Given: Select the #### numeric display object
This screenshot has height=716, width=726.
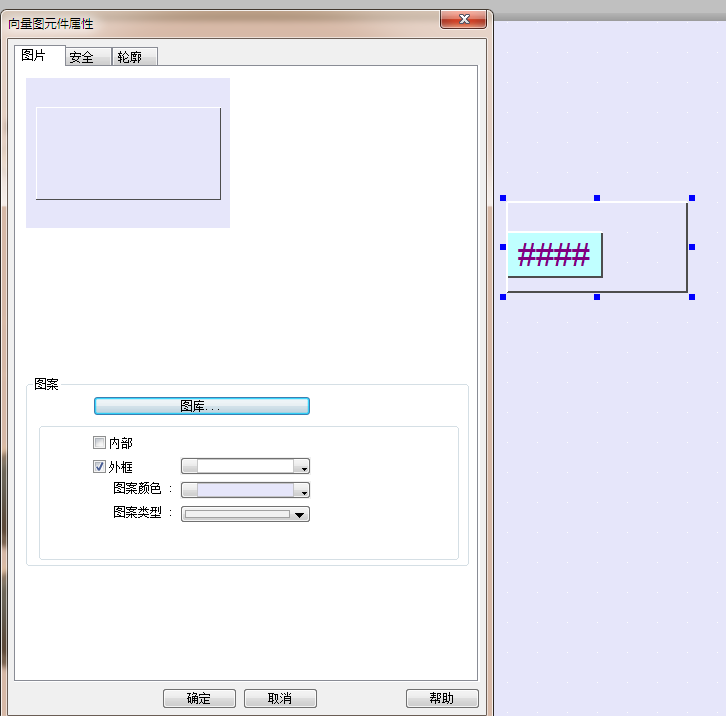Looking at the screenshot, I should [554, 254].
